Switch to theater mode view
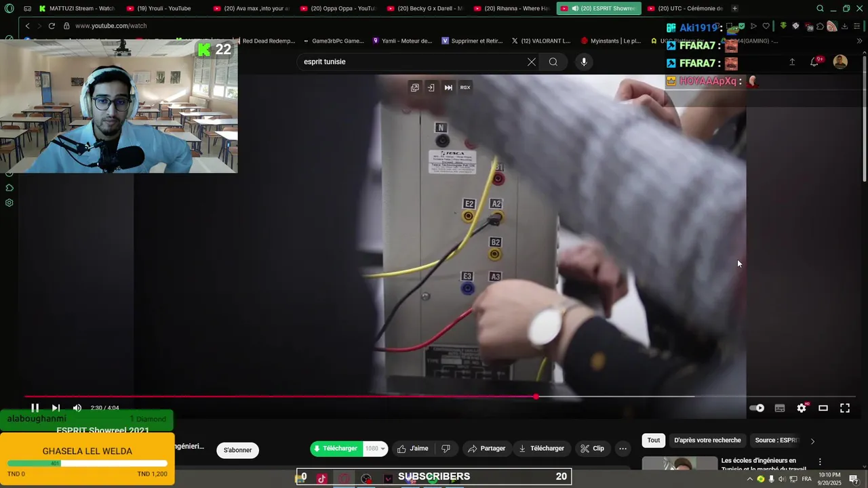Screen dimensions: 868x488 point(823,408)
